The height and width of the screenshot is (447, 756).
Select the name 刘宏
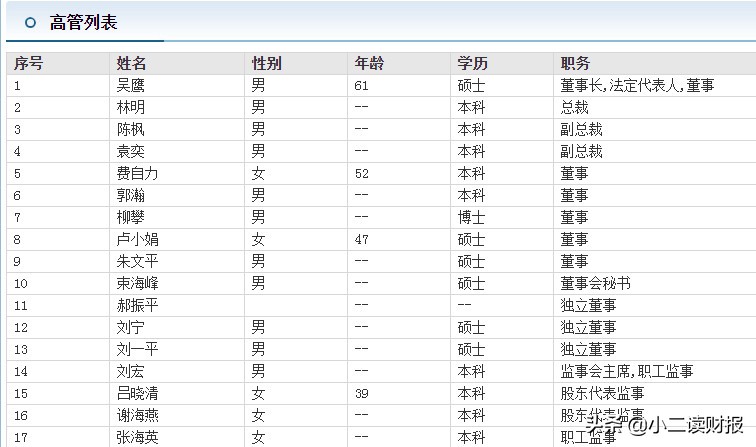[x=131, y=371]
